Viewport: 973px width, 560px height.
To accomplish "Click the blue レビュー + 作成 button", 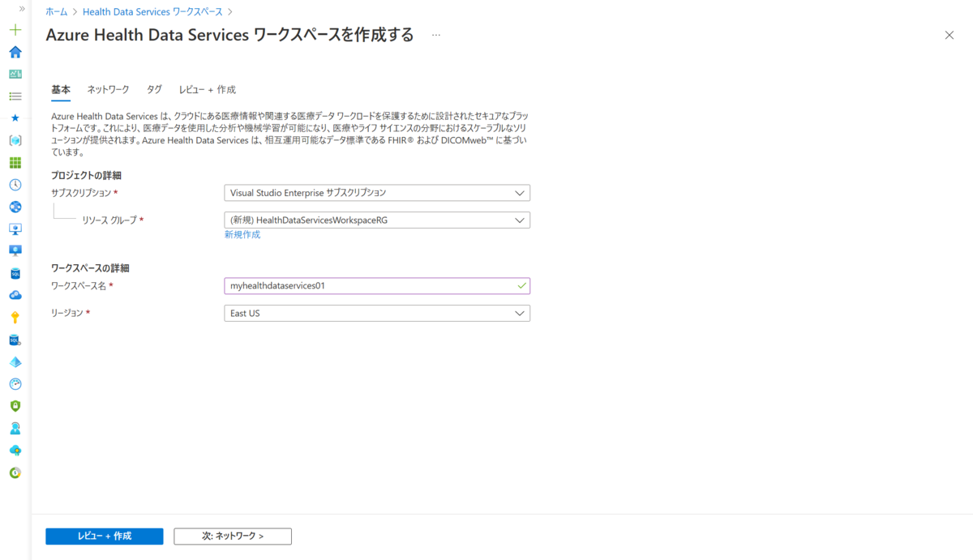I will [105, 536].
